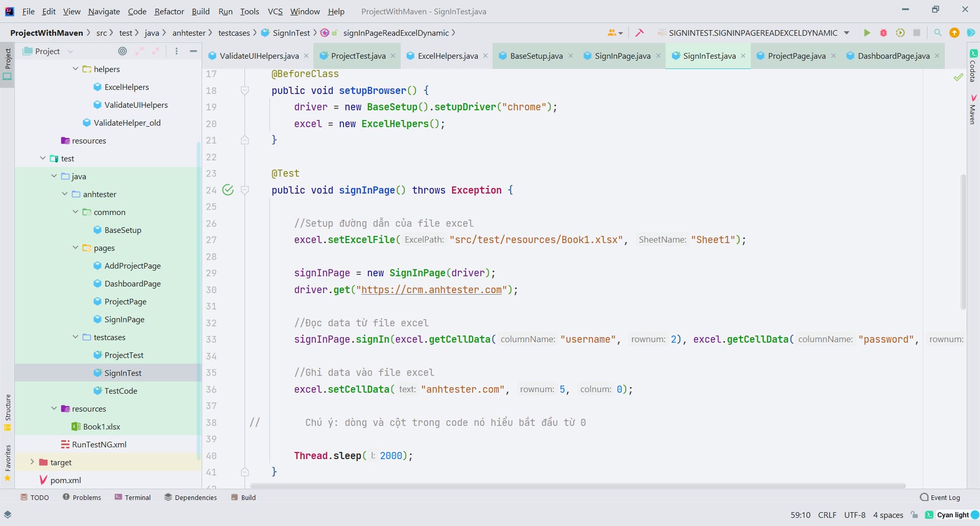Close the ValidateUIHelpers.java tab
This screenshot has width=980, height=526.
click(x=306, y=56)
